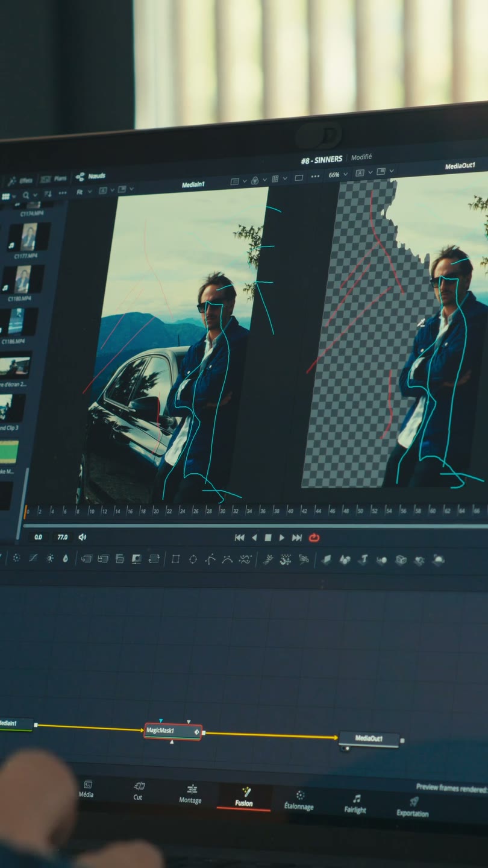Open the 66% zoom dropdown
488x868 pixels.
click(x=337, y=175)
